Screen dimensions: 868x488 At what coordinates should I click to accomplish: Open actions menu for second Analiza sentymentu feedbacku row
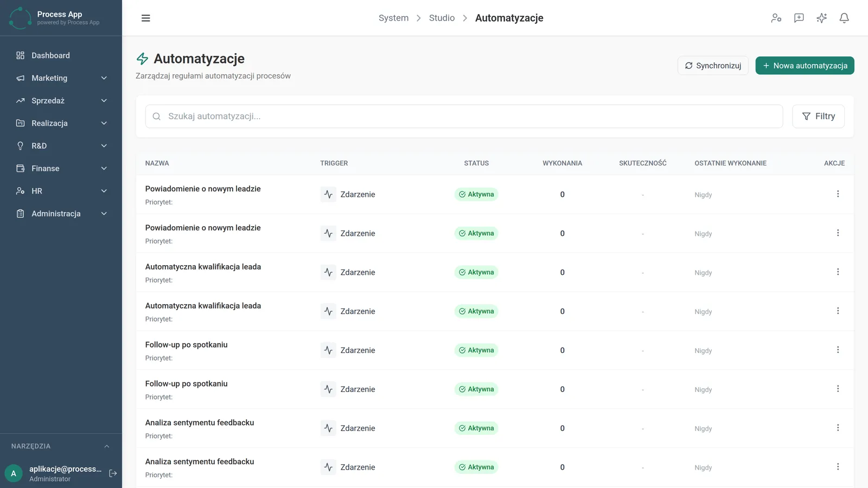pos(838,467)
